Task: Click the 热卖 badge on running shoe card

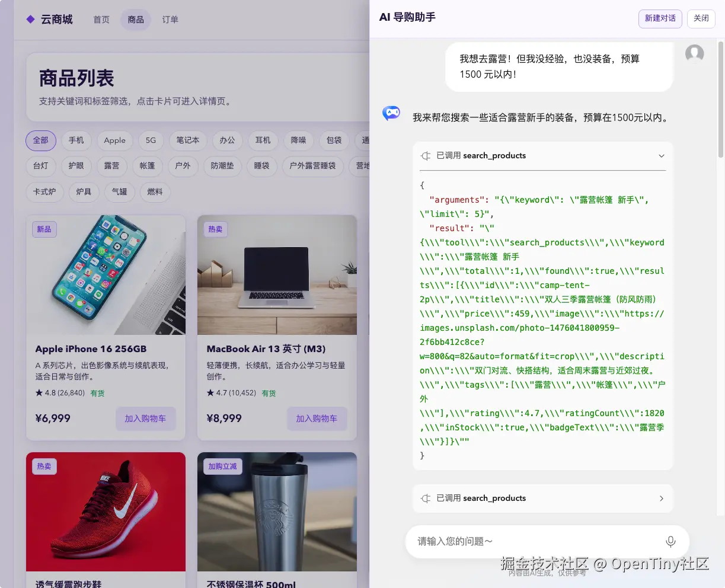Action: pos(44,466)
